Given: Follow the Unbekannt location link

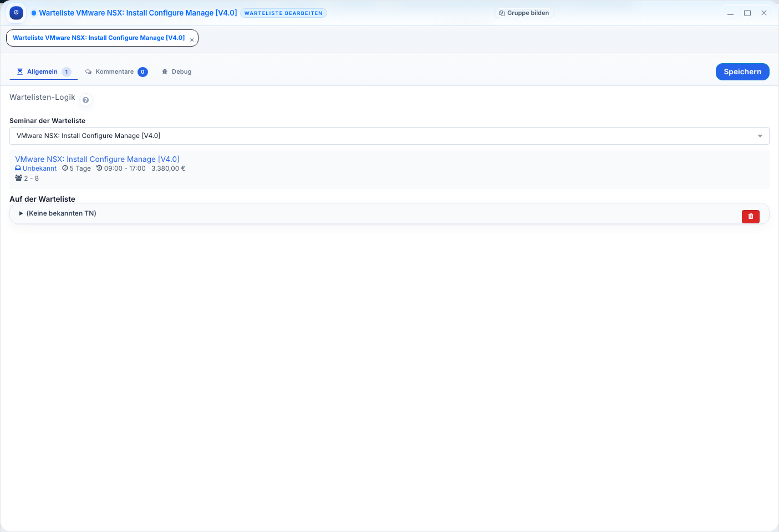Looking at the screenshot, I should [39, 168].
